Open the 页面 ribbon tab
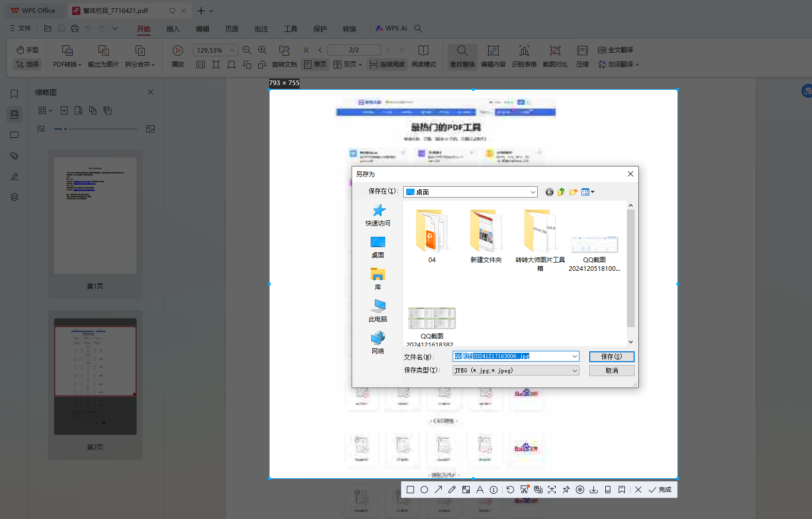812x519 pixels. tap(232, 29)
